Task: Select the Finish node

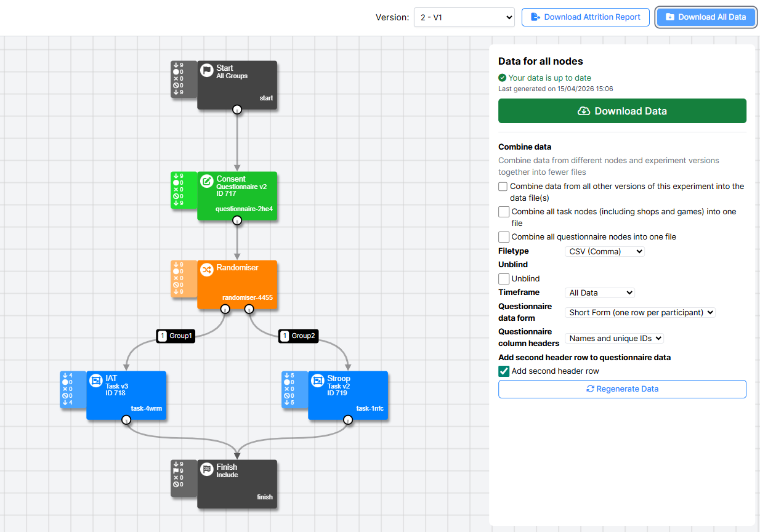Action: tap(237, 484)
